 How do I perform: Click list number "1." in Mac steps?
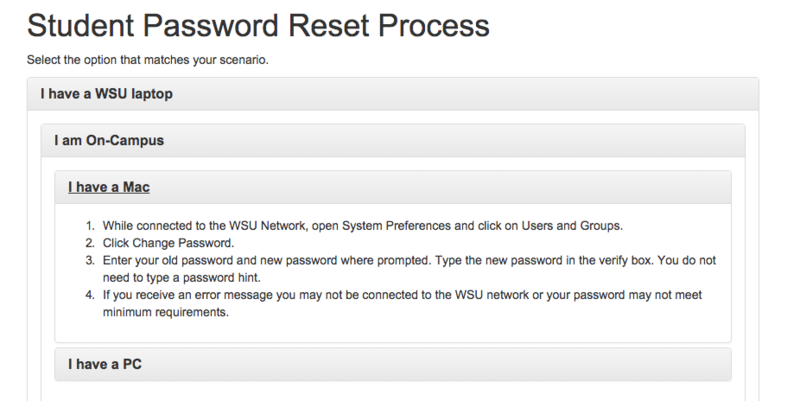(x=89, y=226)
